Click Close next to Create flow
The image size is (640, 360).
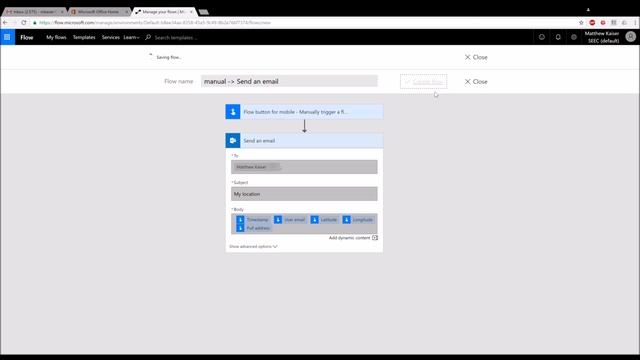coord(476,82)
